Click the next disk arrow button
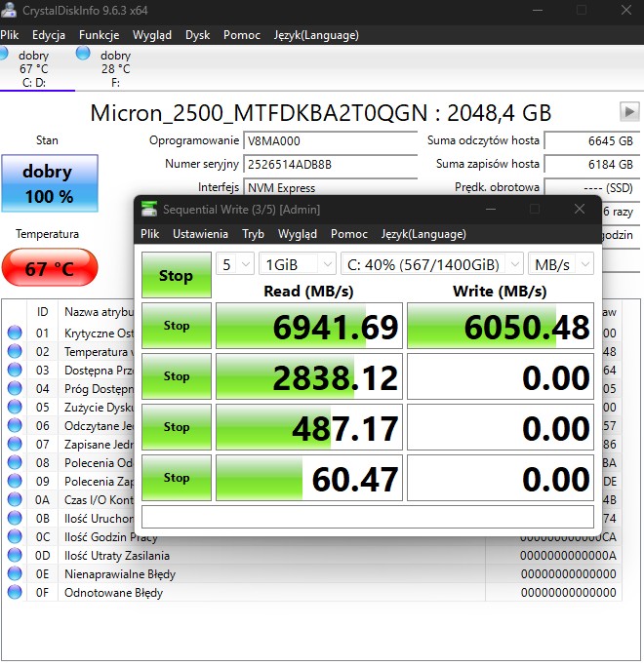Viewport: 644px width, 666px height. 627,112
